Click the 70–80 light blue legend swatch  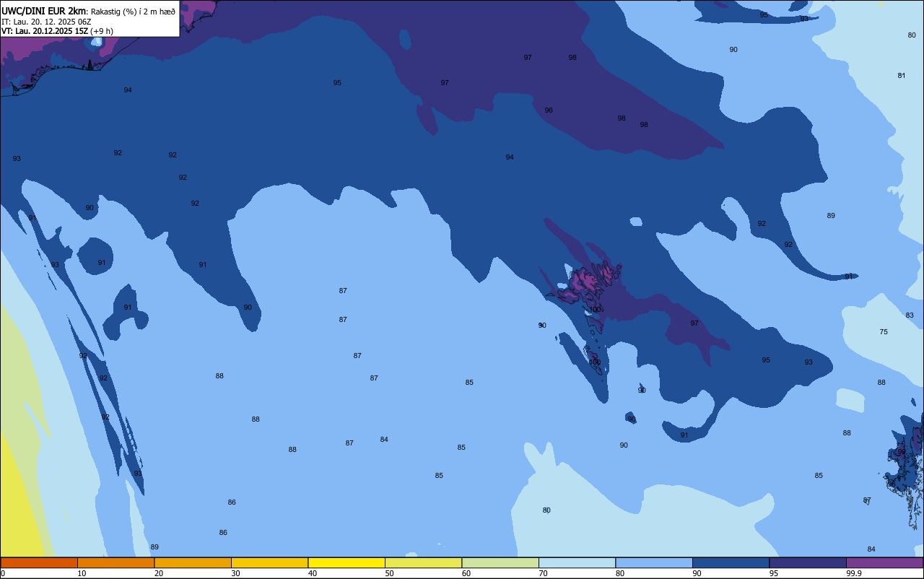[x=577, y=562]
